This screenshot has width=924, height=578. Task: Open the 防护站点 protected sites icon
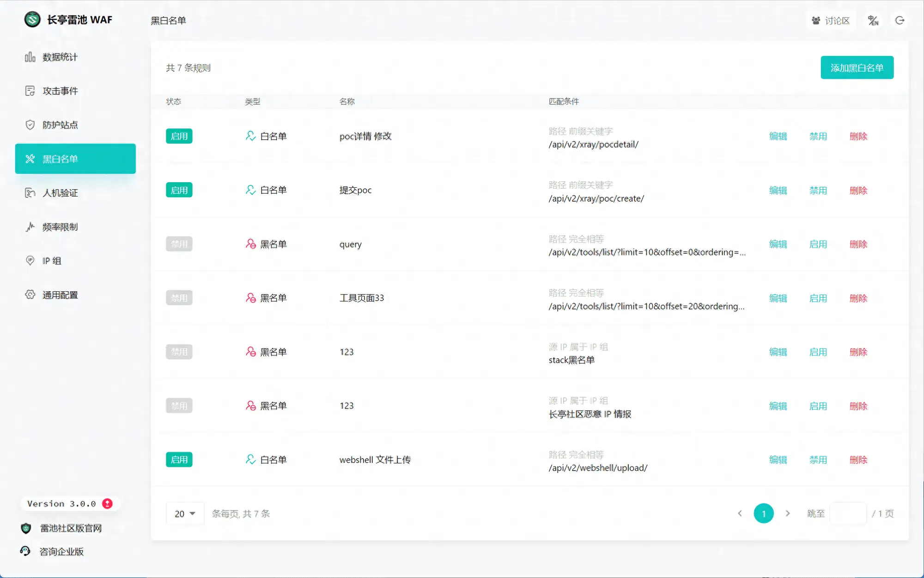[30, 125]
